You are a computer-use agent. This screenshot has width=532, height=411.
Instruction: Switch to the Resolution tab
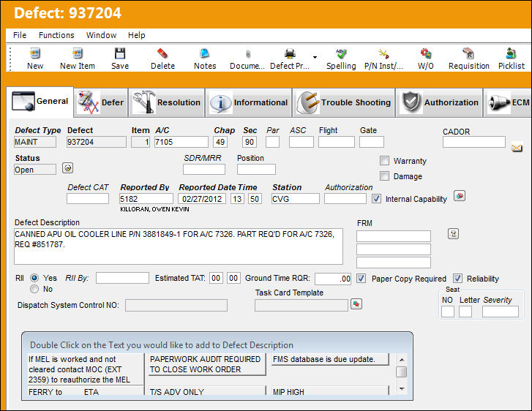click(167, 102)
